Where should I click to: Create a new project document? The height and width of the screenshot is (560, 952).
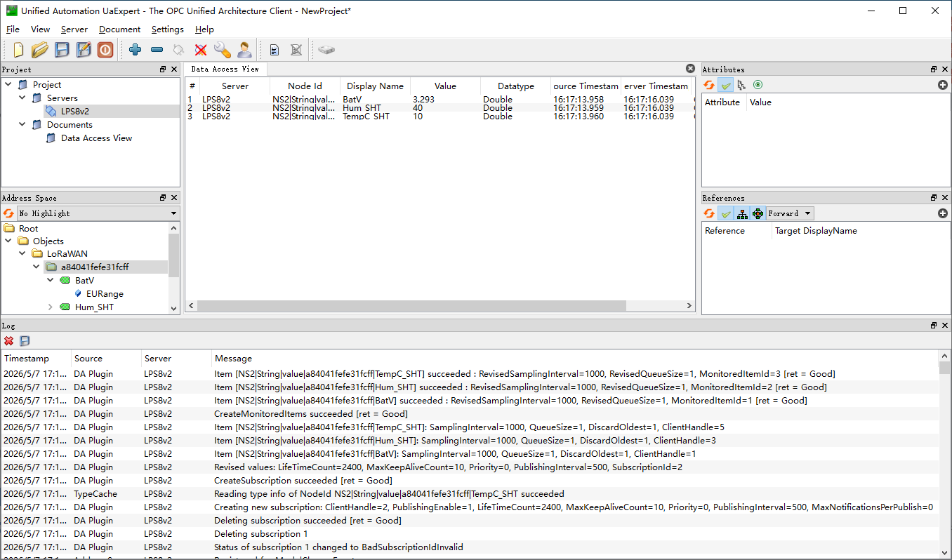pos(18,50)
